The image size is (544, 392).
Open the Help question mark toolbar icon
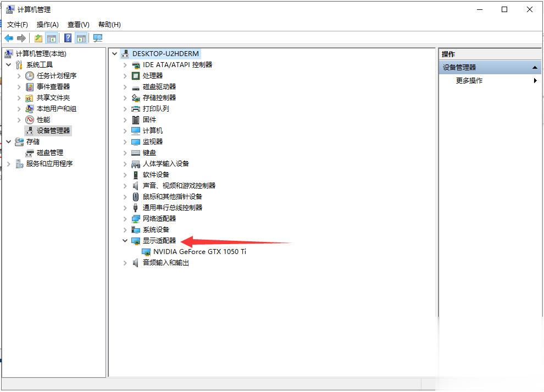click(x=68, y=38)
